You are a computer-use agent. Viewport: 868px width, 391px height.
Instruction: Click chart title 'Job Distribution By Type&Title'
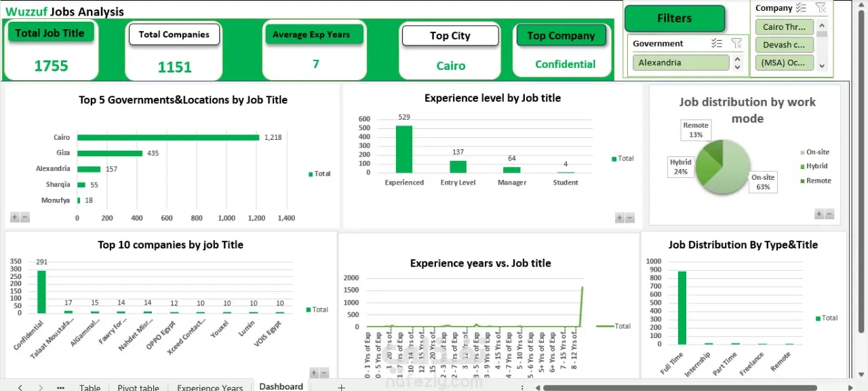743,245
